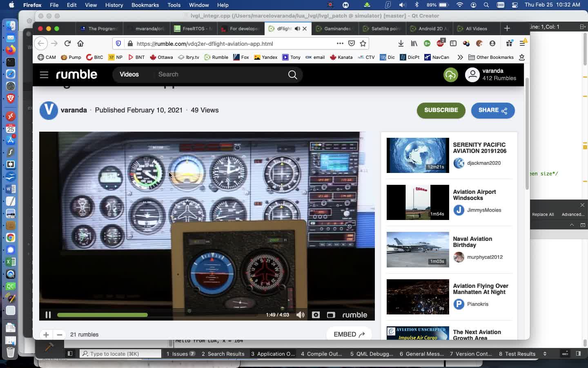Open the Wi-Fi status menu
The width and height of the screenshot is (588, 368).
pos(460,5)
